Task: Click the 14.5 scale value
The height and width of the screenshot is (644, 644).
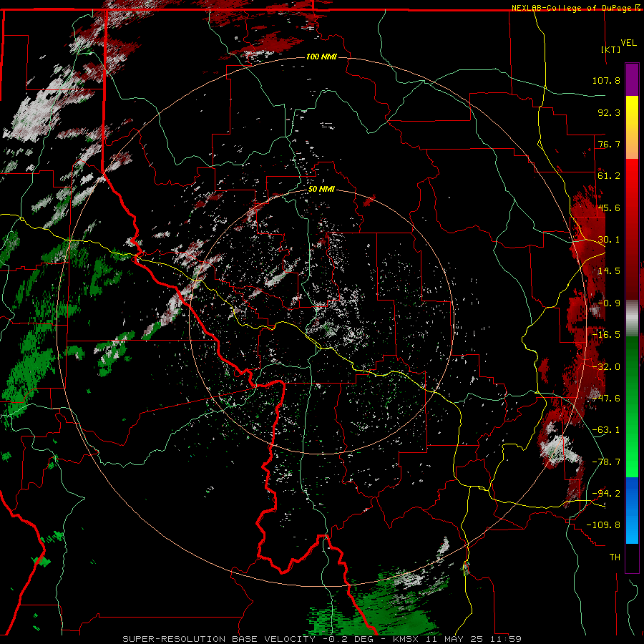Action: pos(609,271)
